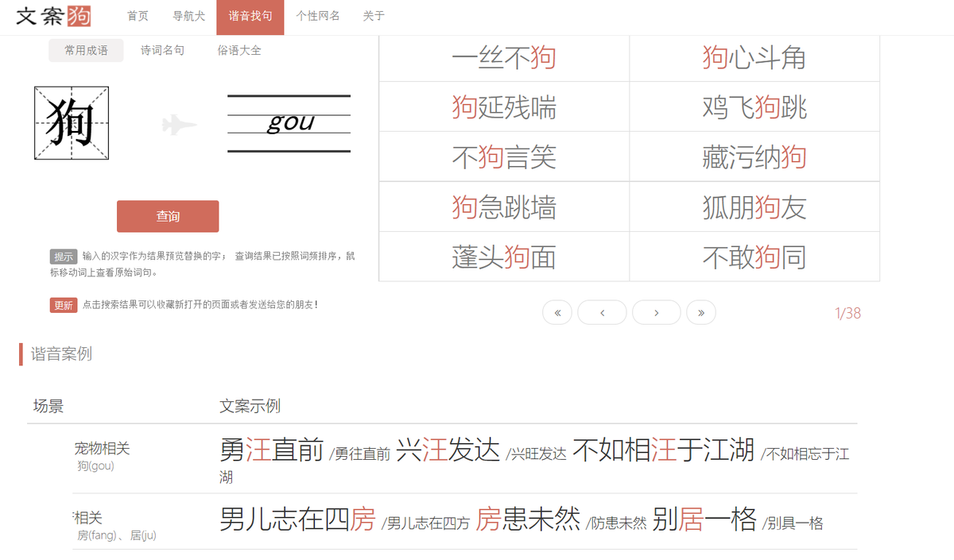Image resolution: width=954 pixels, height=560 pixels.
Task: Open the next page of idioms
Action: click(x=656, y=312)
